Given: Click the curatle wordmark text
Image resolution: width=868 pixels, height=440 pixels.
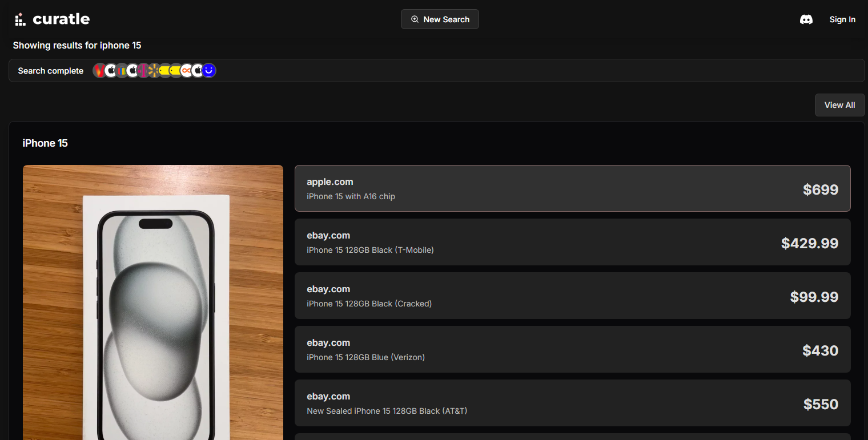Looking at the screenshot, I should [x=61, y=19].
